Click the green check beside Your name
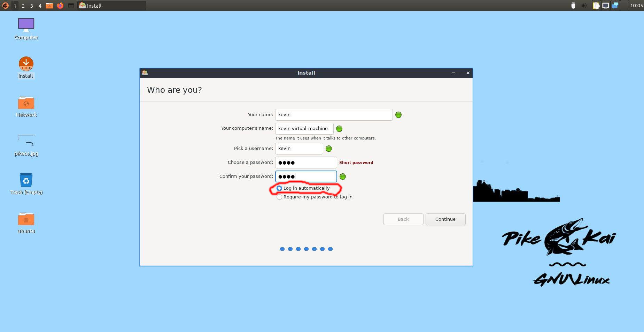Screen dimensions: 644x332 (x=398, y=115)
